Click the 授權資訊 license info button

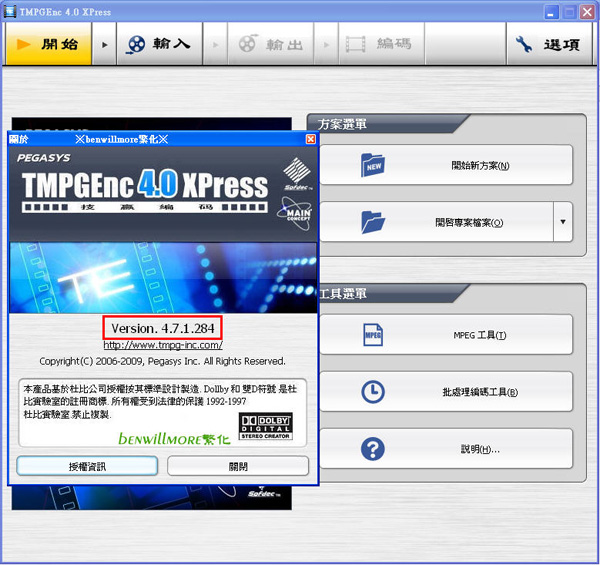(87, 466)
